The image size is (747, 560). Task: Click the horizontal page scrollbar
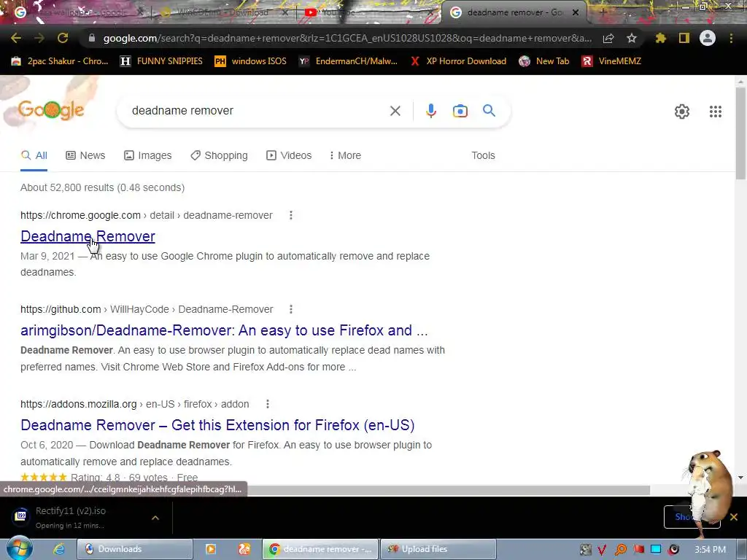[x=449, y=491]
